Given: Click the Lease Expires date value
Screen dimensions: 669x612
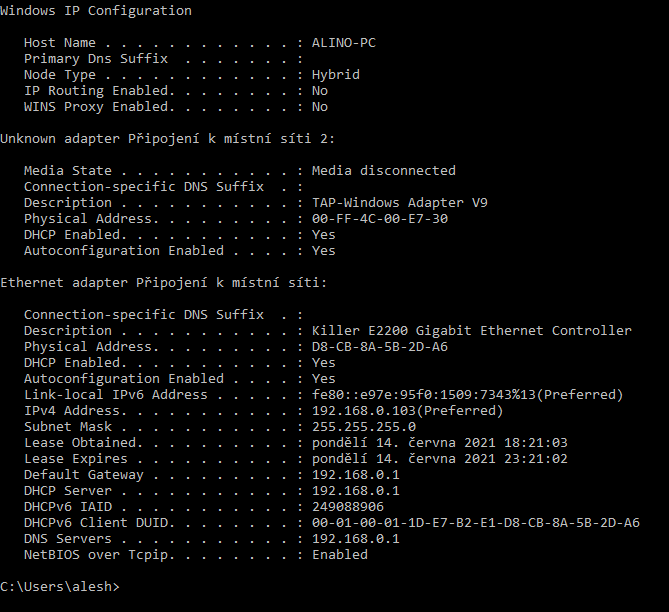Looking at the screenshot, I should tap(439, 459).
